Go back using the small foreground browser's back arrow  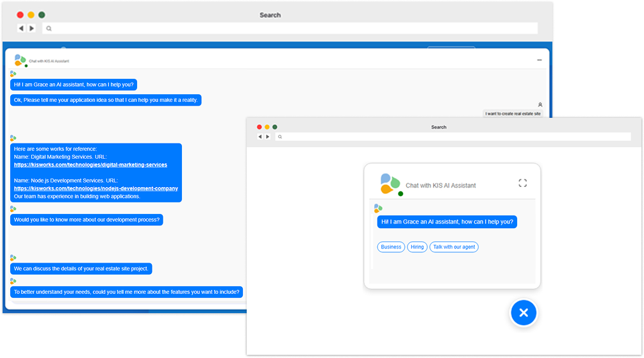260,136
